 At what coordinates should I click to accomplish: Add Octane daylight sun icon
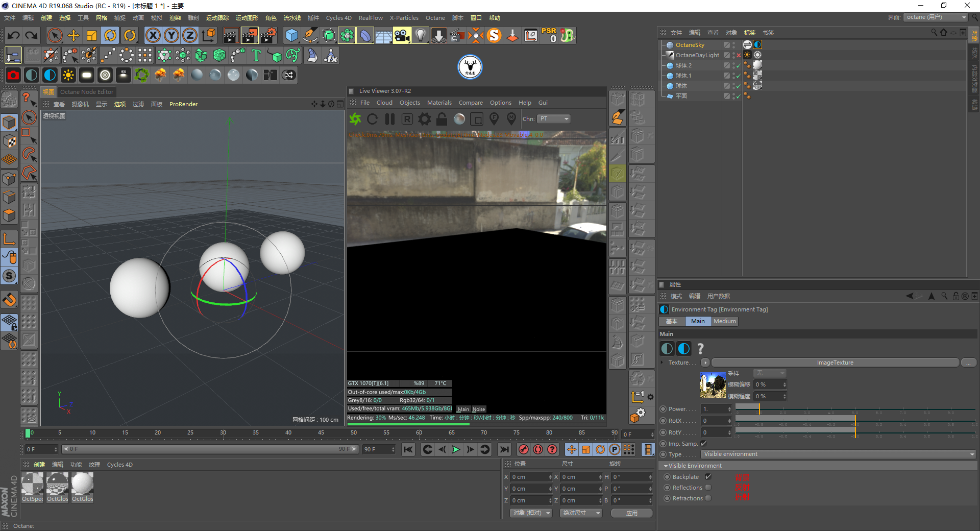pos(68,75)
